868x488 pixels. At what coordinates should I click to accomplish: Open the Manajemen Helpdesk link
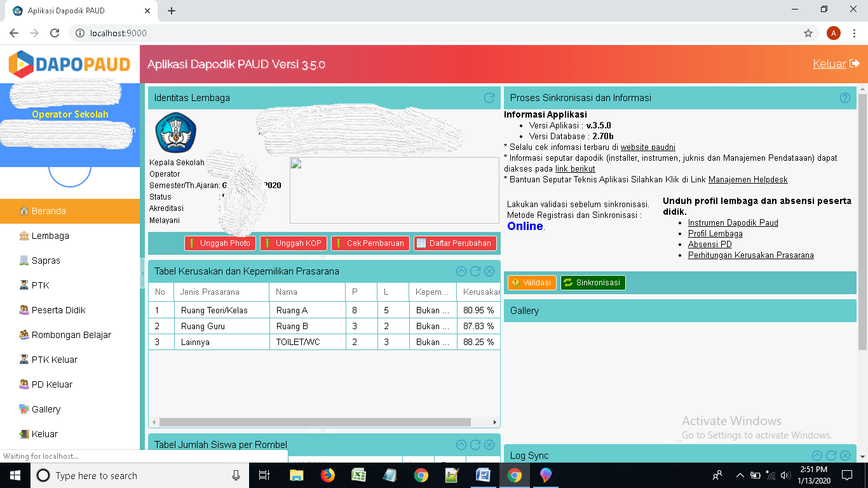point(748,180)
